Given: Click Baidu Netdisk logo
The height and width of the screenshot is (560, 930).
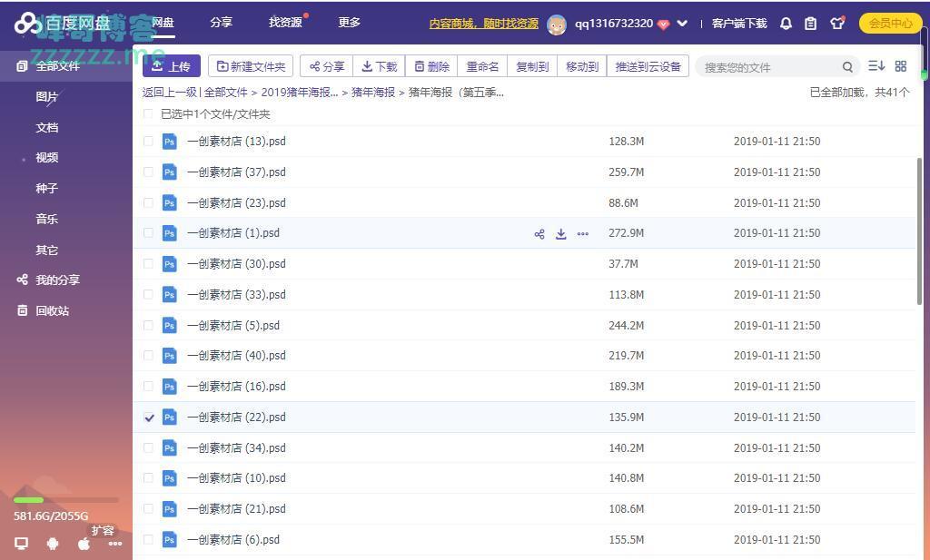Looking at the screenshot, I should [x=63, y=24].
